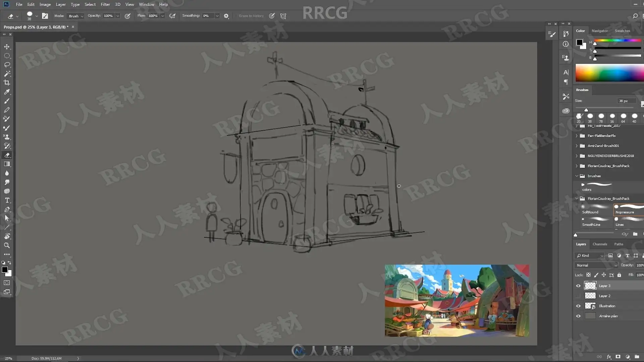Viewport: 644px width, 362px height.
Task: Hide the Arrière-plan layer eye
Action: pyautogui.click(x=578, y=316)
